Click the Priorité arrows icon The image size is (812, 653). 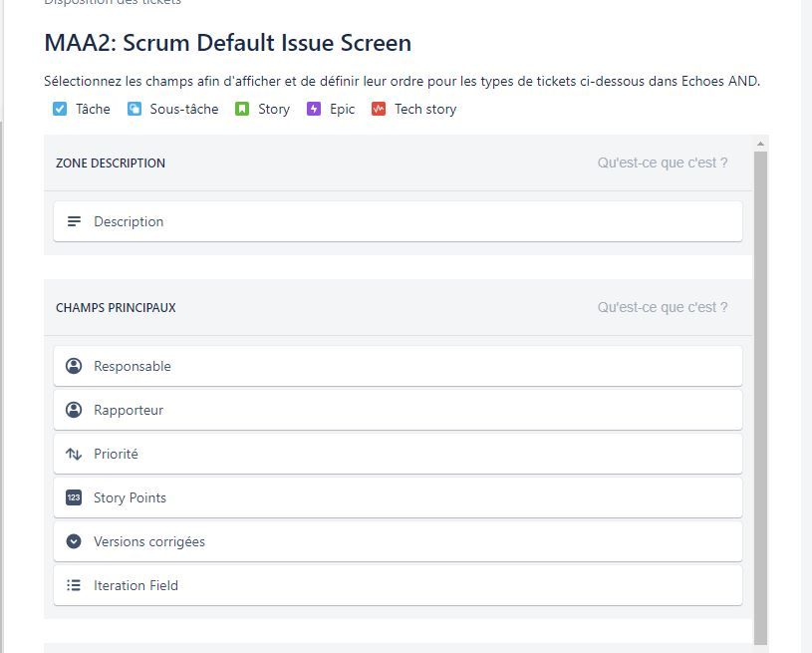[x=74, y=454]
